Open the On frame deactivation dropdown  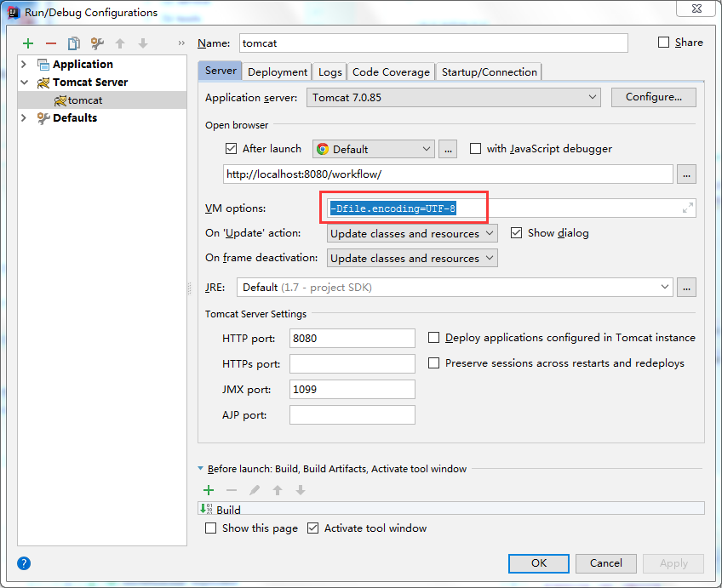(x=412, y=258)
